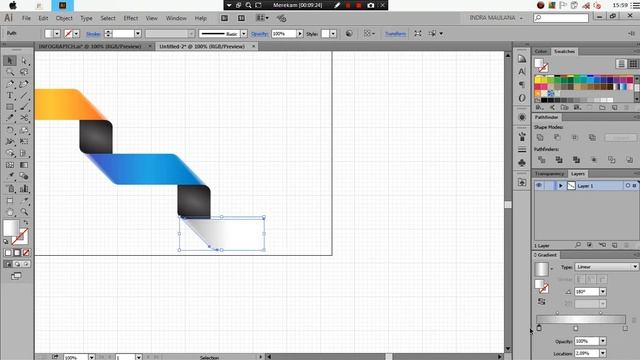The height and width of the screenshot is (360, 640).
Task: Click the middle gradient color stop
Action: (x=576, y=328)
